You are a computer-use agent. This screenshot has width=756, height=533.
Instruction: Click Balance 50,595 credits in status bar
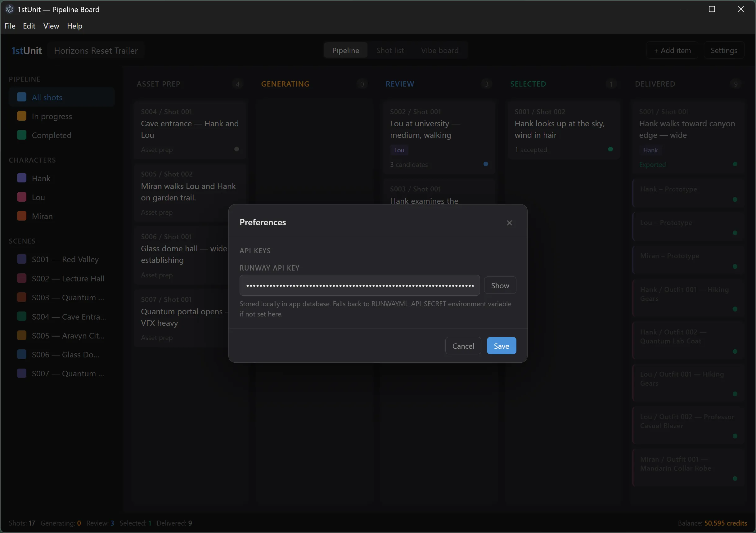(712, 523)
